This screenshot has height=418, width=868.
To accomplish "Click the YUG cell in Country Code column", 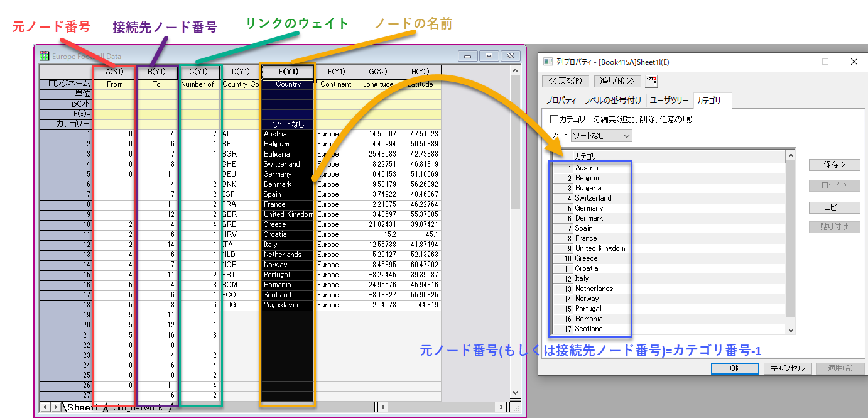I will click(241, 305).
